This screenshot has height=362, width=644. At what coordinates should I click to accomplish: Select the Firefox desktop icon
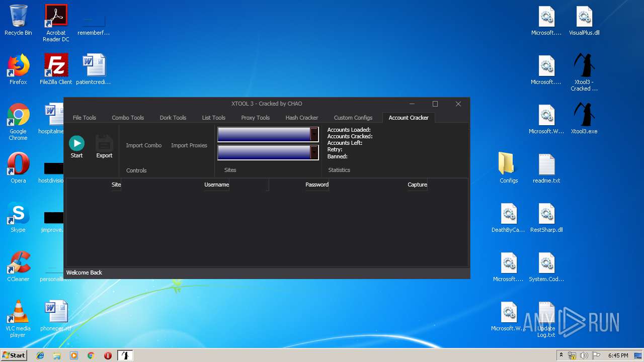[x=18, y=69]
